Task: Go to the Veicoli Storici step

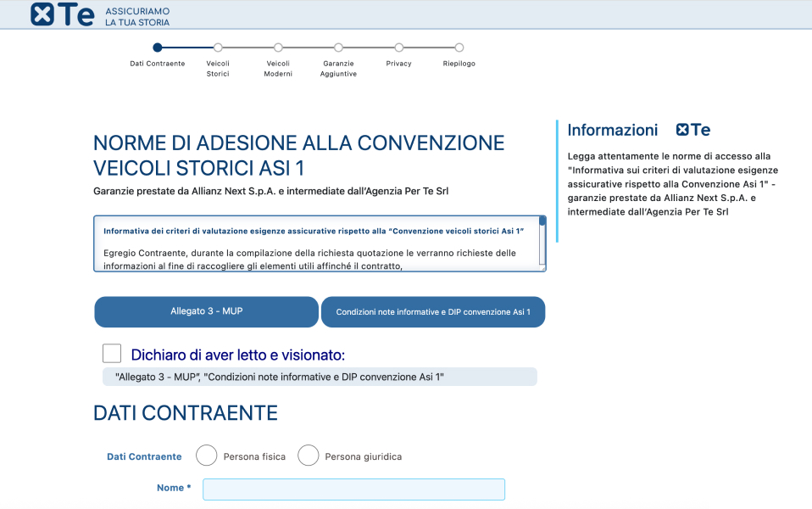Action: point(218,48)
